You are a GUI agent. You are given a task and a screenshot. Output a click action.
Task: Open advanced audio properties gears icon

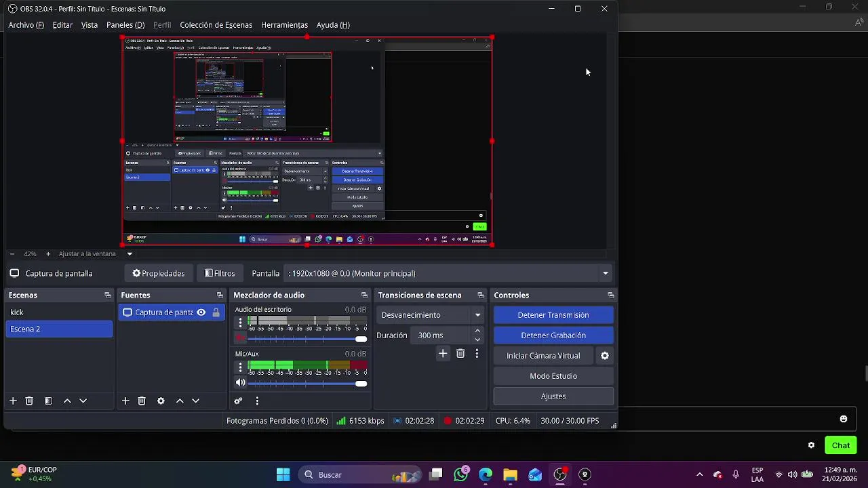click(x=238, y=401)
